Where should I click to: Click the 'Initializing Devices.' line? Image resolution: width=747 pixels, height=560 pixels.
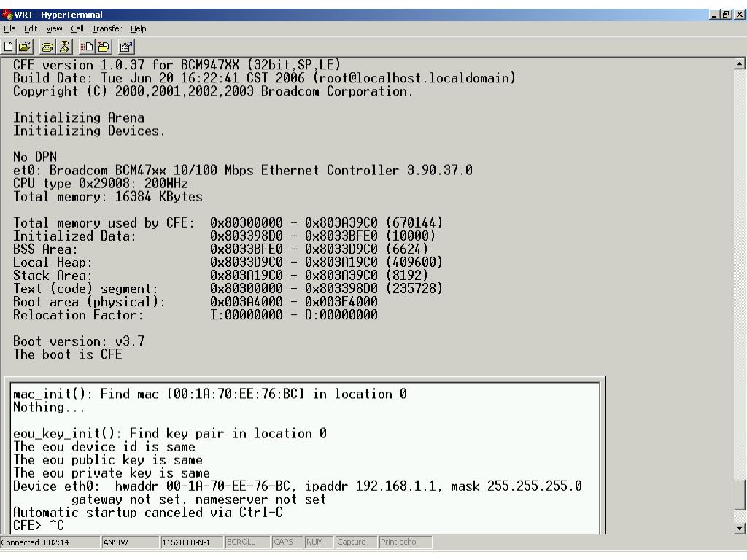[x=88, y=131]
